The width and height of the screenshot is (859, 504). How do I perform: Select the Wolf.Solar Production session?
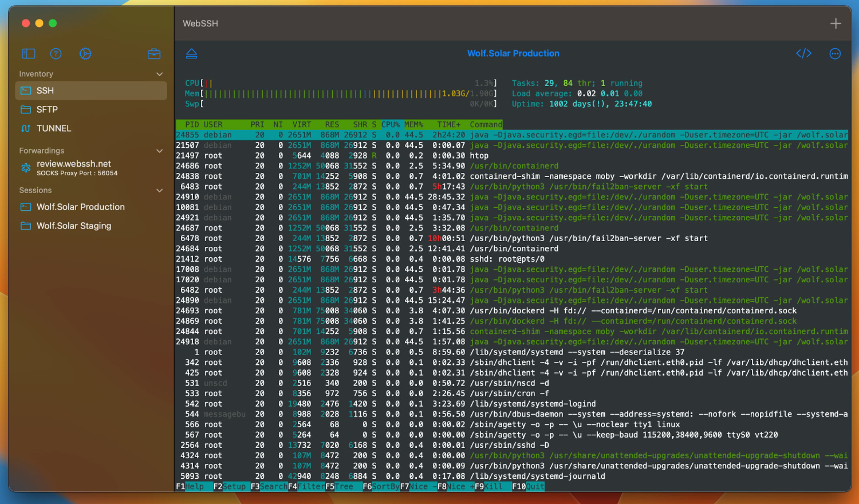pos(80,207)
